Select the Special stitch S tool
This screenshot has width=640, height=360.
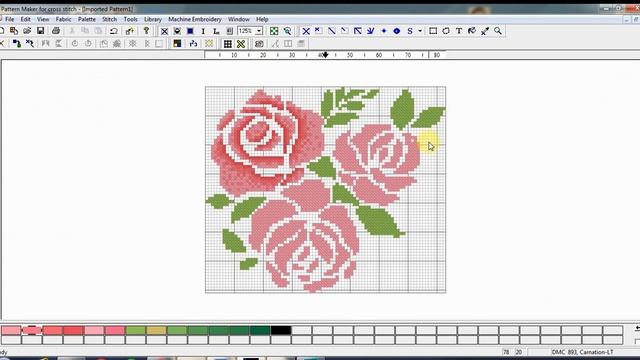[x=410, y=31]
